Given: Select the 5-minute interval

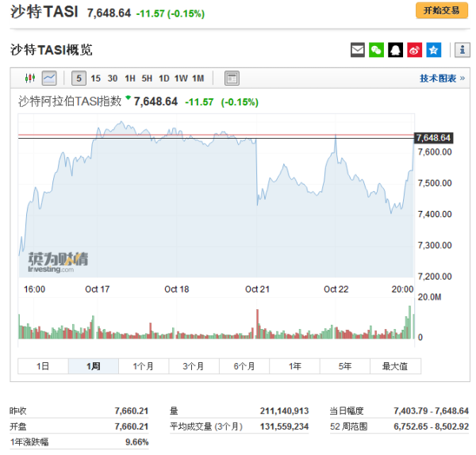Looking at the screenshot, I should pos(79,78).
